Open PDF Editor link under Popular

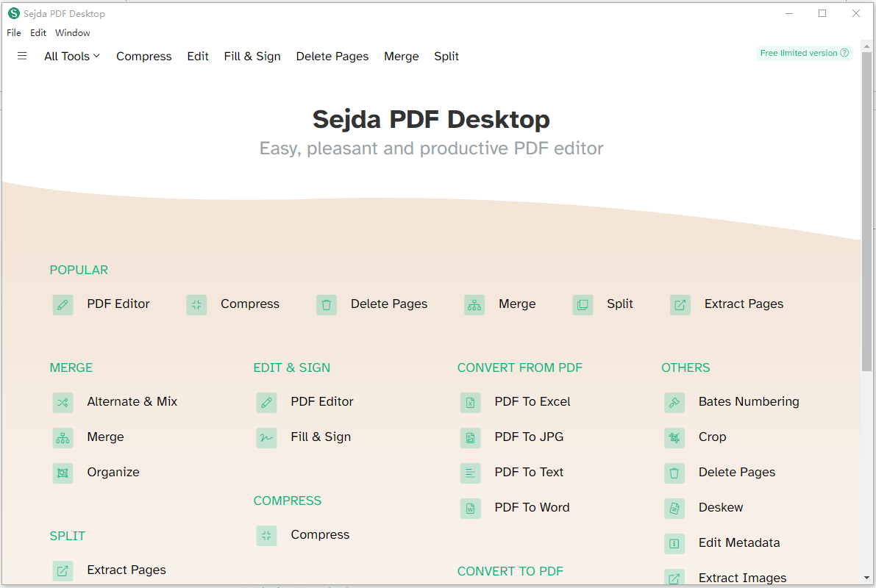click(118, 304)
